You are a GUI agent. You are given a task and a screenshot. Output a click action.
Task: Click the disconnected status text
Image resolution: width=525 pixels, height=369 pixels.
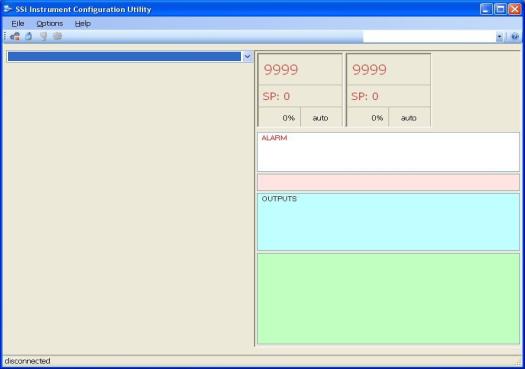[x=27, y=361]
